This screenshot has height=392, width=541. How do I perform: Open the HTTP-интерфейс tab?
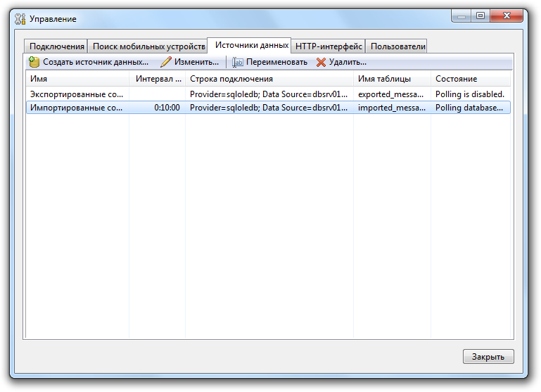[x=329, y=46]
